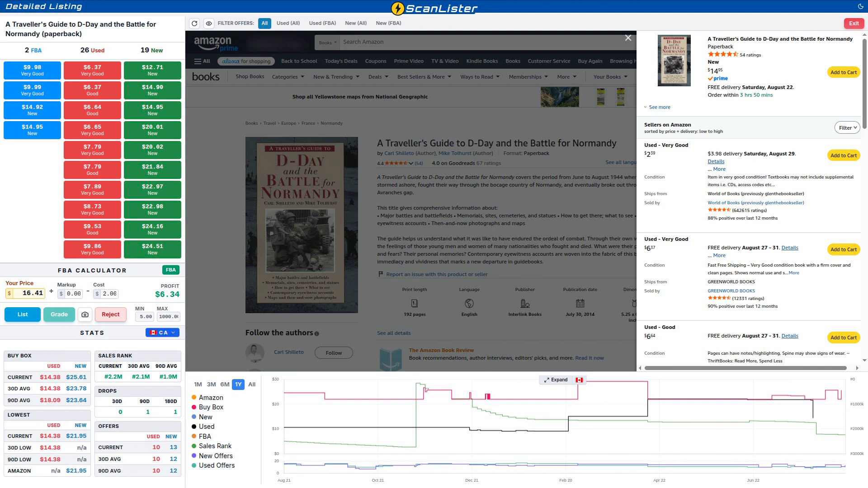This screenshot has width=868, height=488.
Task: Click the $9.98 Very Good FBA price tile
Action: pos(32,70)
